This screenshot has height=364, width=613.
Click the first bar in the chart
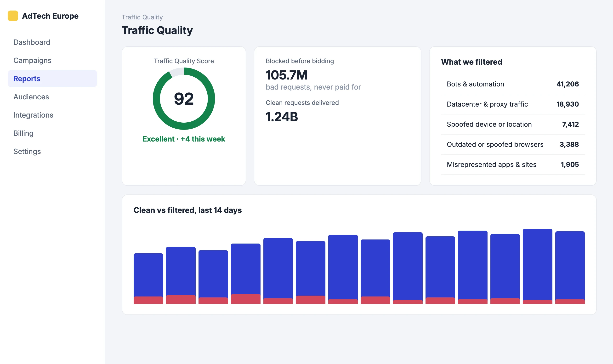click(148, 279)
